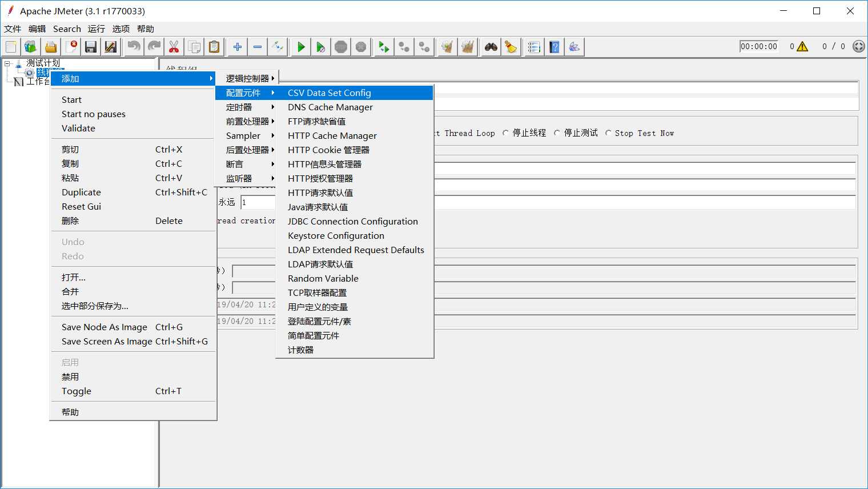
Task: Open the Function Helper dialog icon
Action: 535,47
